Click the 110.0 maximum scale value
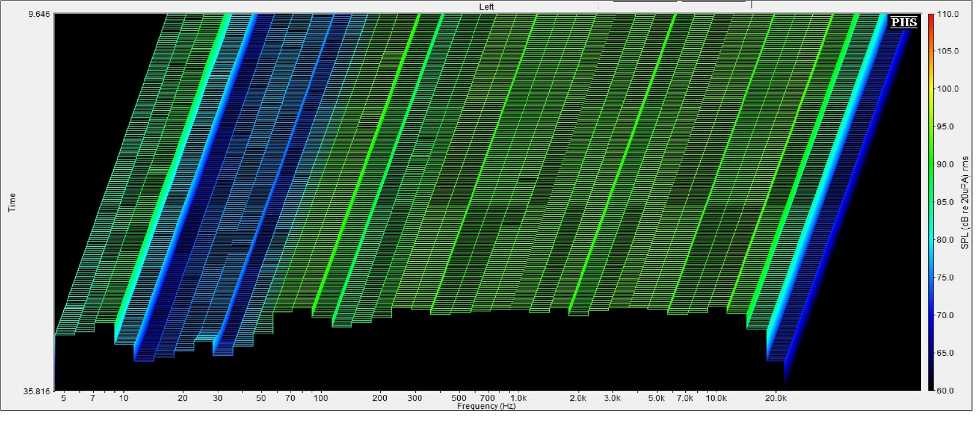The height and width of the screenshot is (422, 980). pos(948,14)
